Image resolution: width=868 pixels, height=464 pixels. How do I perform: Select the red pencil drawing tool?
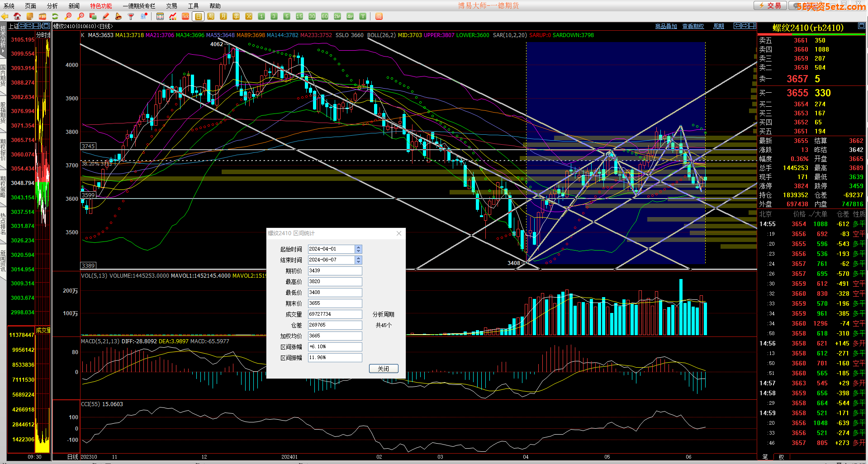tap(105, 16)
